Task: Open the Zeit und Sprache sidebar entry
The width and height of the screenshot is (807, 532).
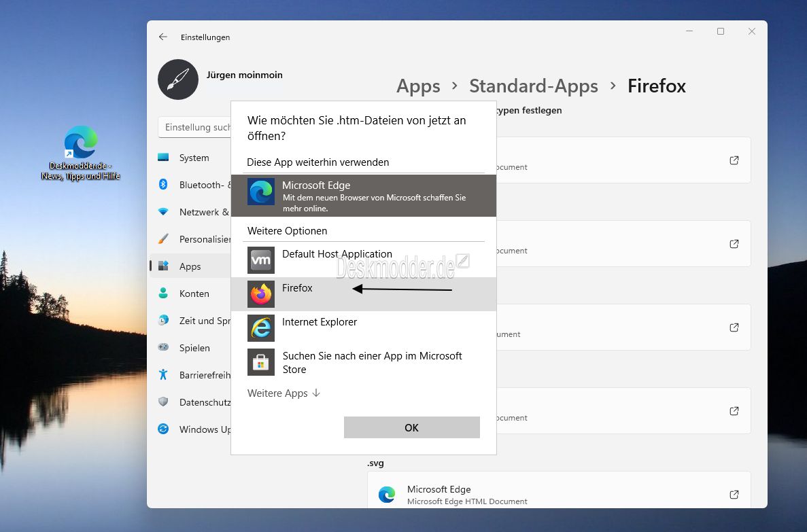Action: coord(190,321)
